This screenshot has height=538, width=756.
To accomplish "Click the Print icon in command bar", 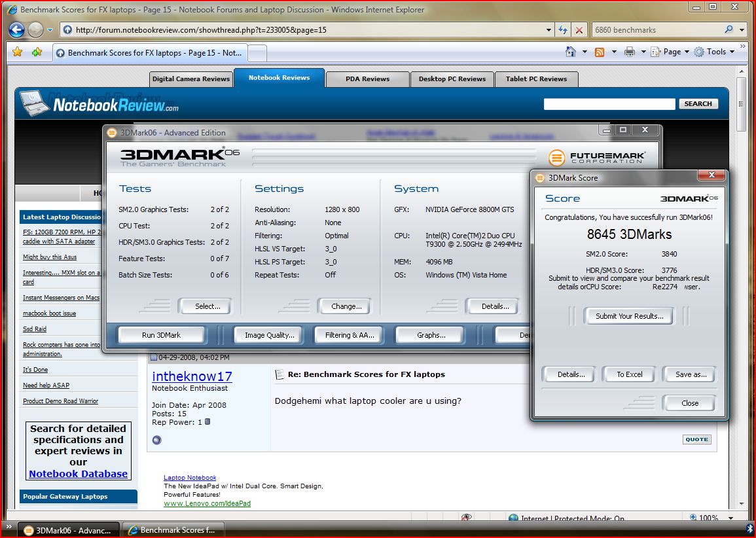I will click(x=630, y=52).
